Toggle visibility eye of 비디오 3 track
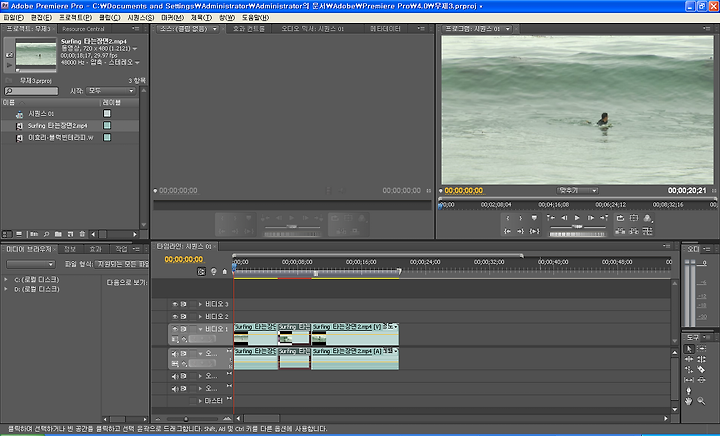The height and width of the screenshot is (436, 720). [175, 304]
